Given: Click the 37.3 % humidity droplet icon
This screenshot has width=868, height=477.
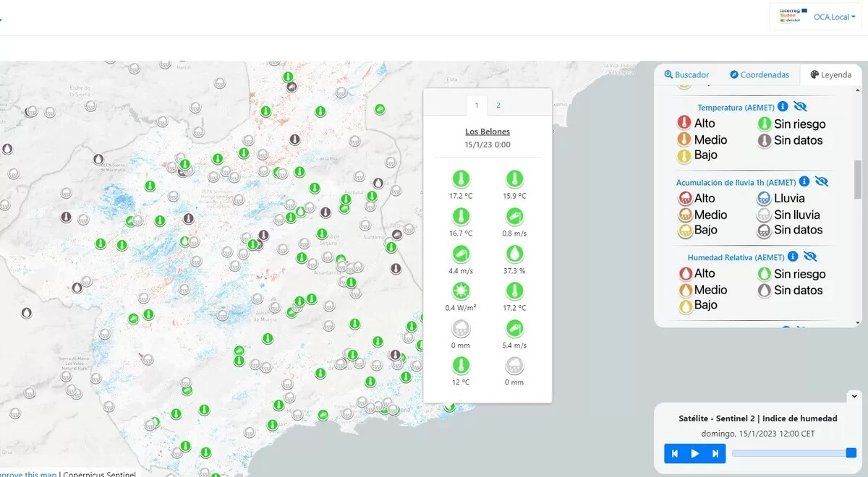Looking at the screenshot, I should [514, 254].
